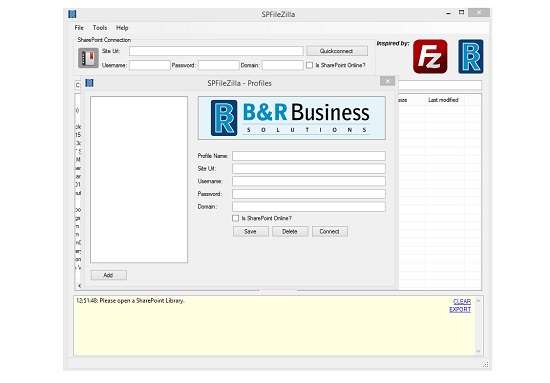Click the red FileZilla Fz logo
Screen dimensions: 550x383
pos(430,56)
